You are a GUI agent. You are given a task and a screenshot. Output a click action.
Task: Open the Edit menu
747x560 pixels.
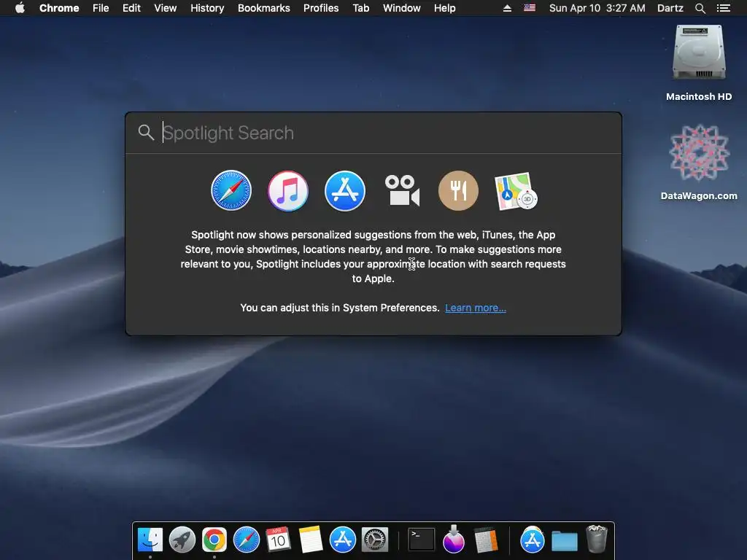(x=131, y=8)
